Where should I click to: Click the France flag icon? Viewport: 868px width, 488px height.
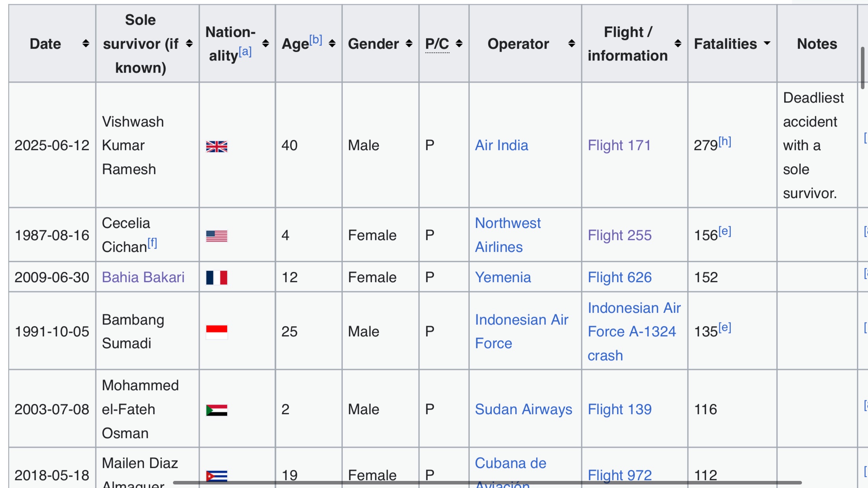(x=217, y=277)
